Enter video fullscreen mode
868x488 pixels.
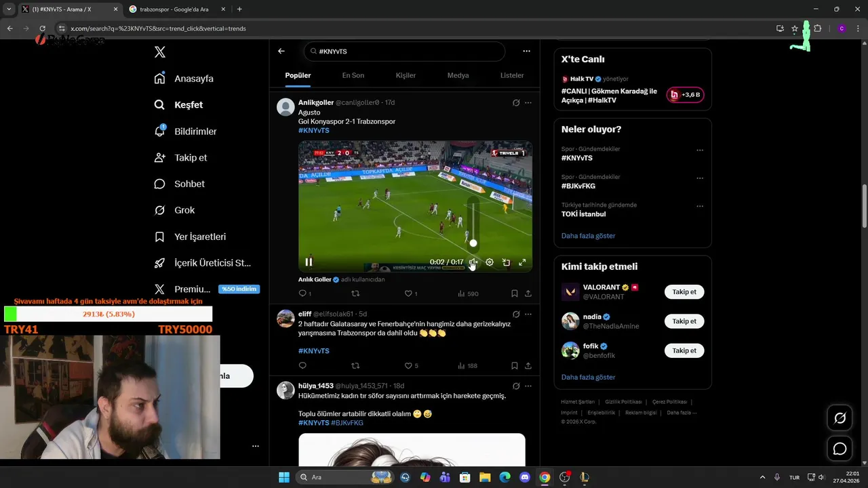[522, 262]
